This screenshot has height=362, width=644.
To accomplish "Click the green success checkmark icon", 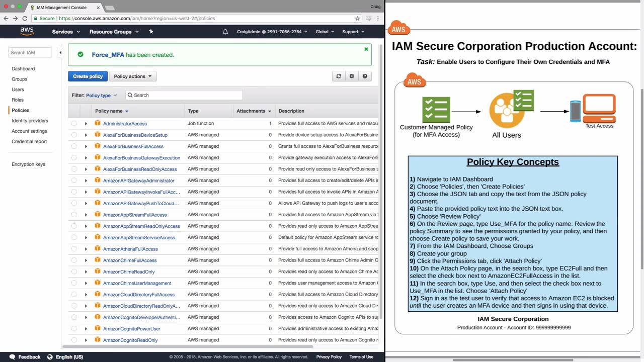I will 80,54.
